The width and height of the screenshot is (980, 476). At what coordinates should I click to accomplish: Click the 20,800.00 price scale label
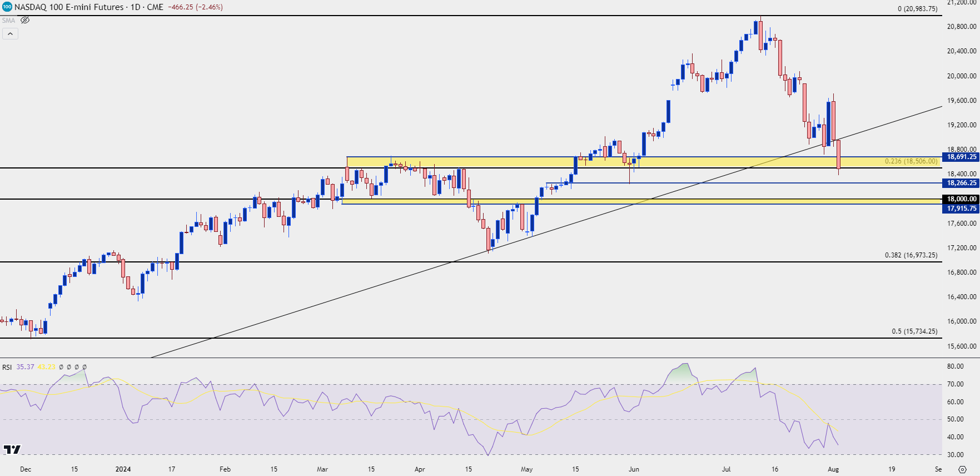(962, 27)
